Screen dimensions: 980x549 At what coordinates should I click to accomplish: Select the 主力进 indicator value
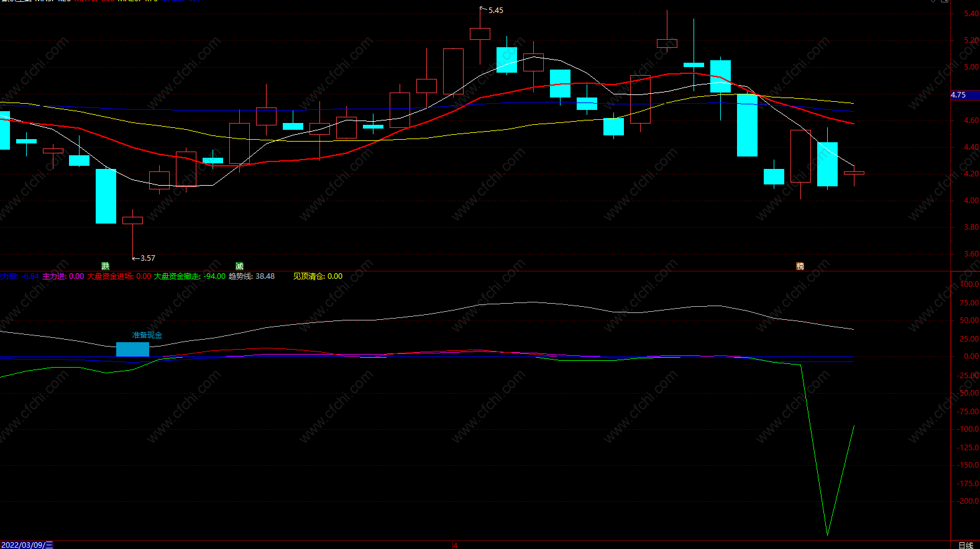point(63,276)
